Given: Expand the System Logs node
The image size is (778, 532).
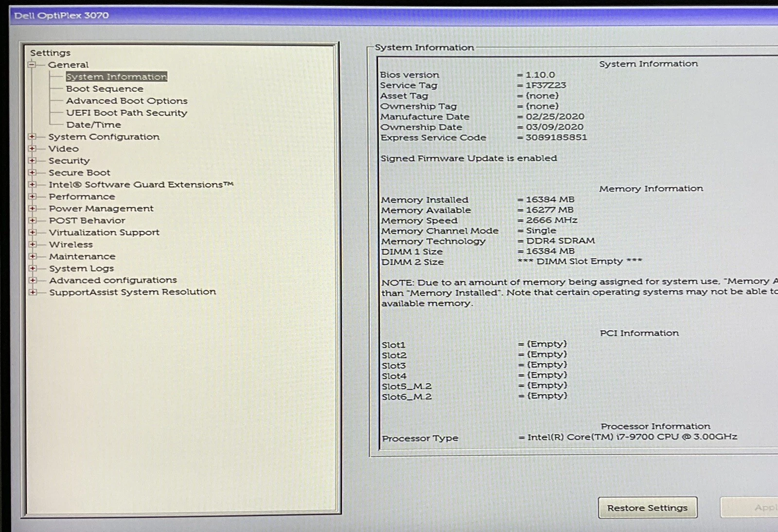Looking at the screenshot, I should tap(32, 268).
